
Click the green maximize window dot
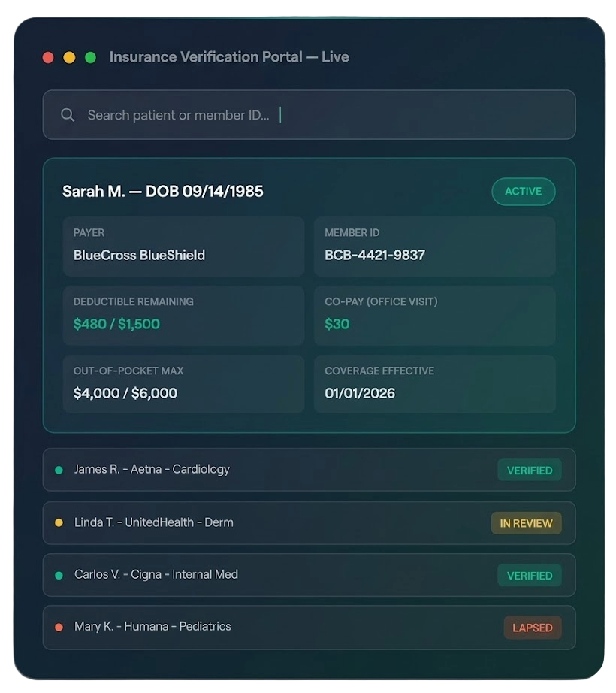pyautogui.click(x=91, y=57)
